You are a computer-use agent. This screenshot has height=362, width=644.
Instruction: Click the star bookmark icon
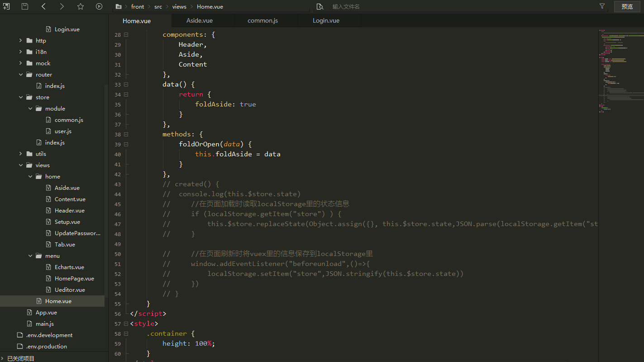tap(81, 6)
